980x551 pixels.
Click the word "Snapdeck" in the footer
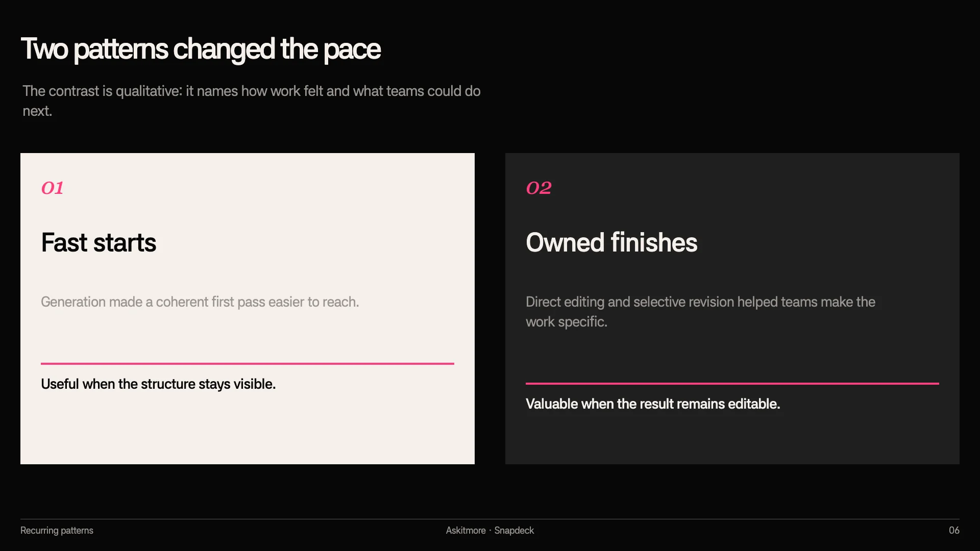pyautogui.click(x=514, y=531)
